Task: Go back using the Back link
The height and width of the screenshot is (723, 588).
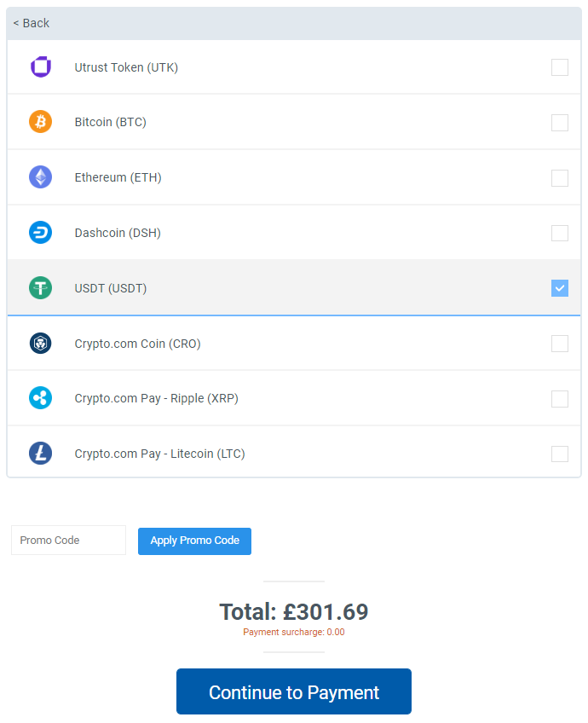Action: tap(32, 23)
